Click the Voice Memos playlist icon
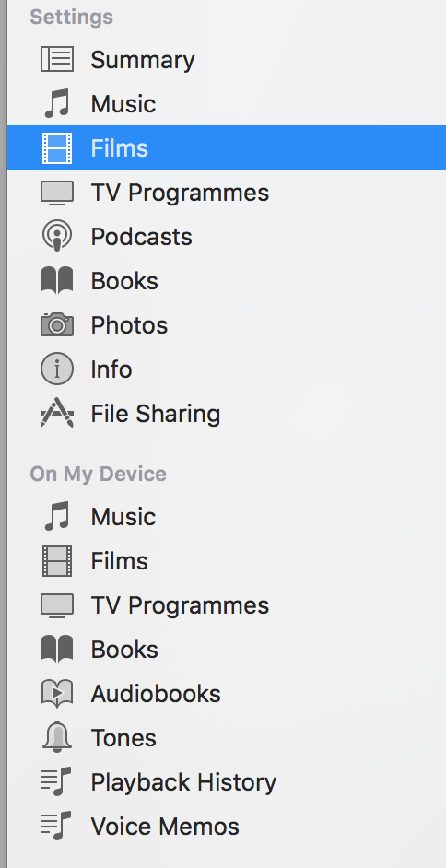 [57, 826]
